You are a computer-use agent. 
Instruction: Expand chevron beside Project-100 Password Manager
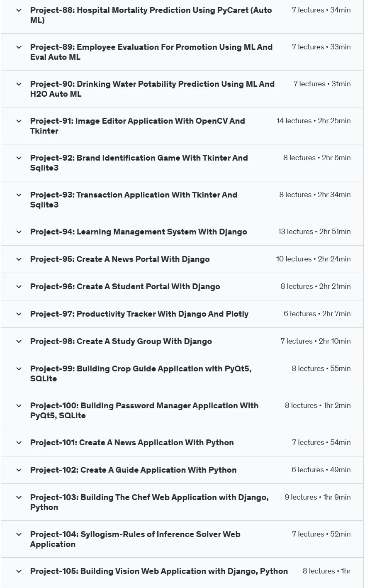click(x=19, y=406)
